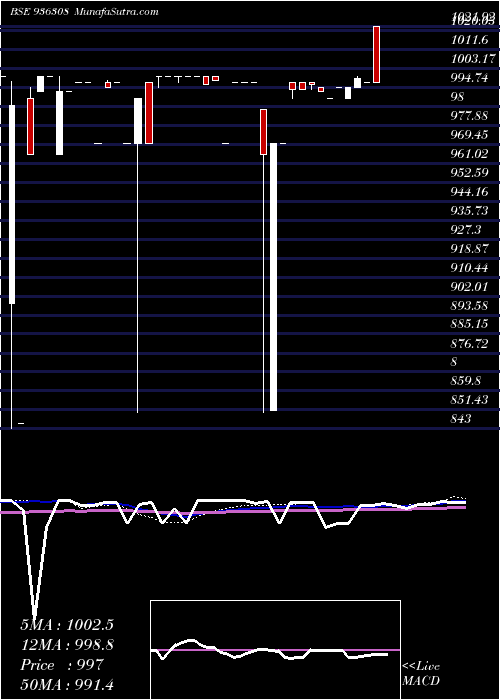Click the Price : 997 label
500x700 pixels.
tap(62, 665)
